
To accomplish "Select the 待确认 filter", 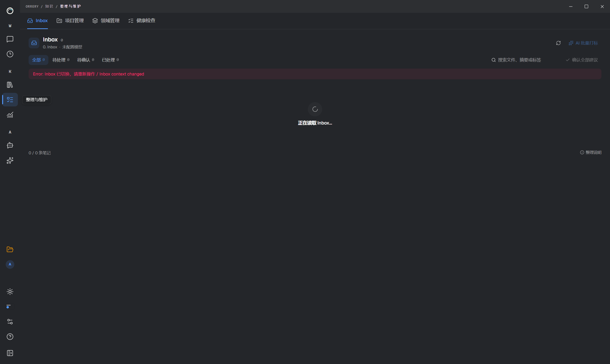I will [x=86, y=60].
